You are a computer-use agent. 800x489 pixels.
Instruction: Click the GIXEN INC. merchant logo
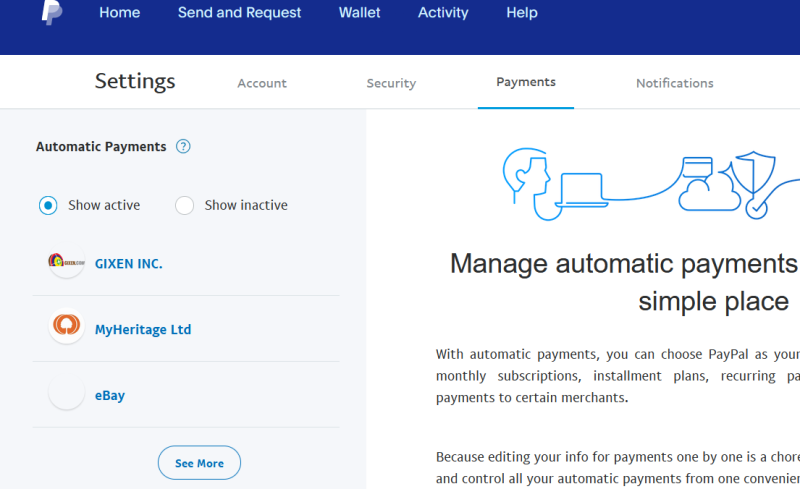click(66, 262)
